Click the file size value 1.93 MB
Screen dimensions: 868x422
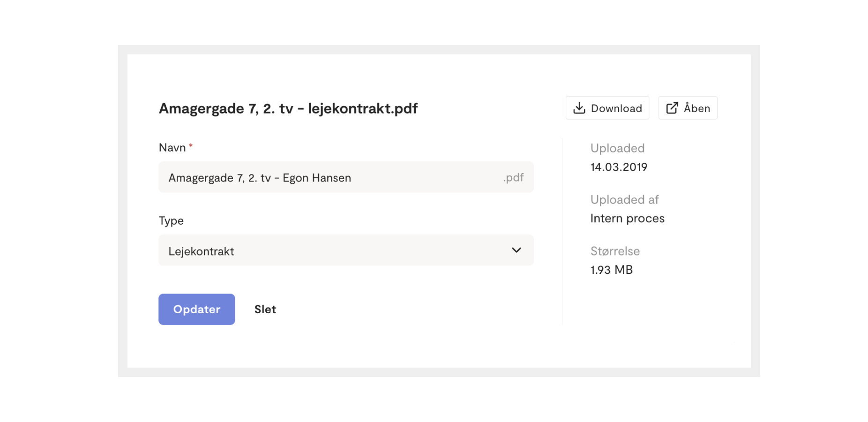click(x=612, y=270)
